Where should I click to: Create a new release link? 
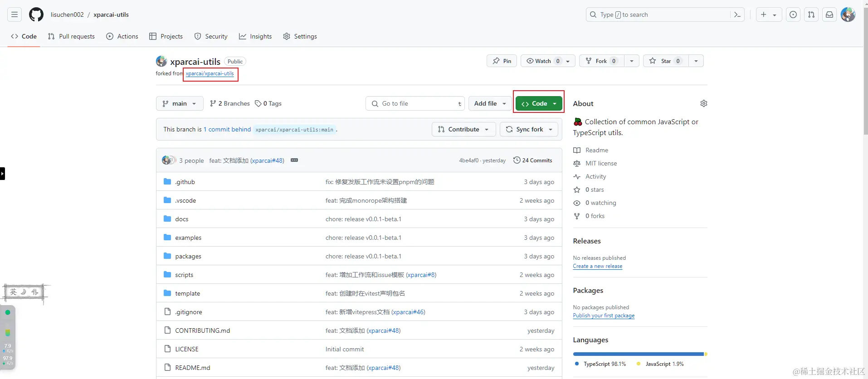tap(597, 266)
